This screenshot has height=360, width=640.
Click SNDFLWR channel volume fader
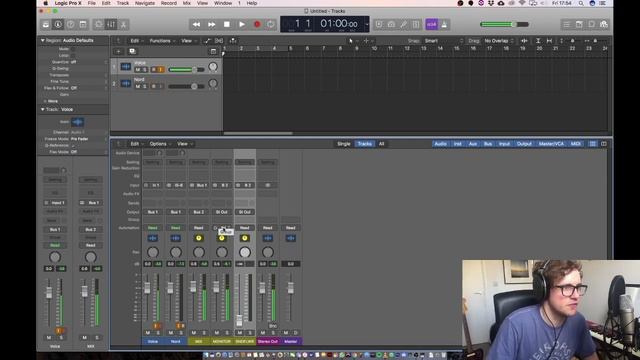(x=240, y=320)
